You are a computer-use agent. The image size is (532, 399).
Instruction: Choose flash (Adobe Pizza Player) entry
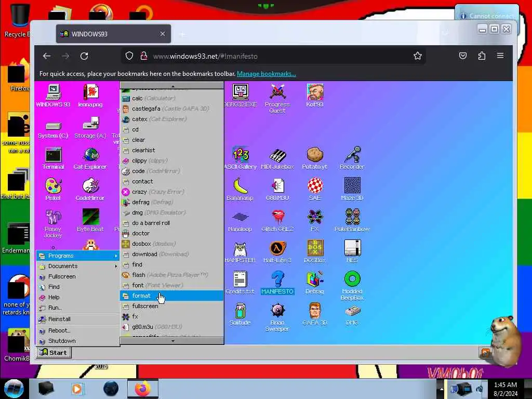[x=171, y=275]
